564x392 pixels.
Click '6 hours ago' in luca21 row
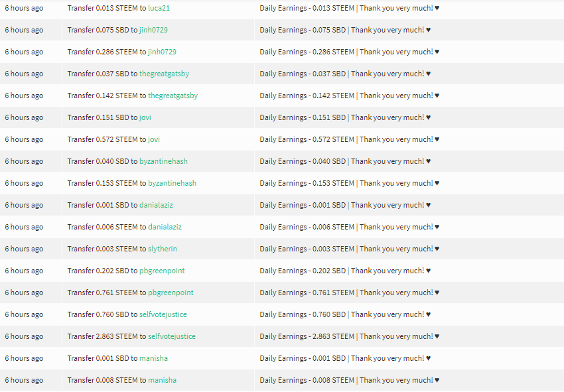click(24, 8)
